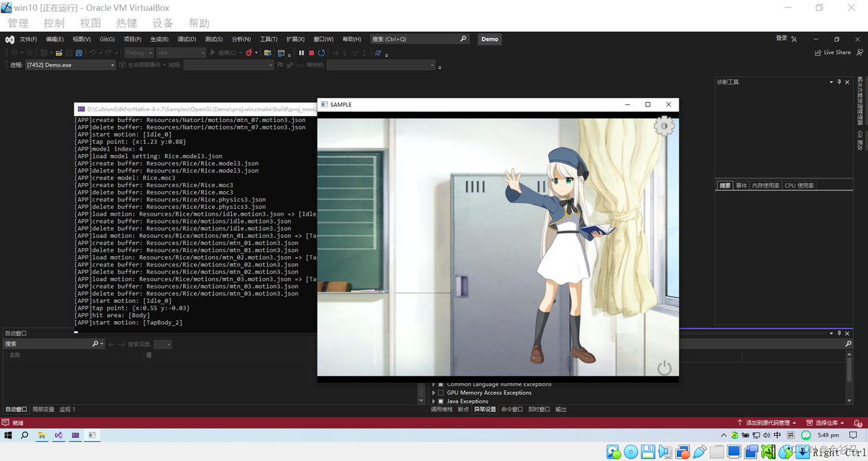Switch to the 局部变量 tab
The width and height of the screenshot is (868, 461).
(43, 409)
